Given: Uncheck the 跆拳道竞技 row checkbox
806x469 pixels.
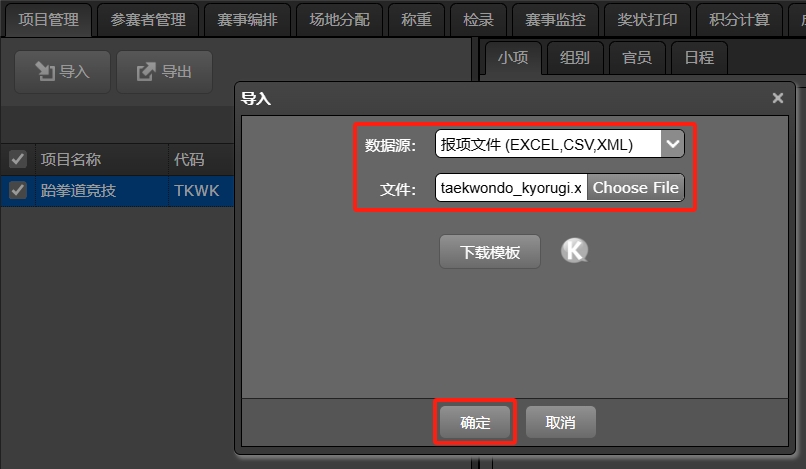Looking at the screenshot, I should click(x=18, y=190).
